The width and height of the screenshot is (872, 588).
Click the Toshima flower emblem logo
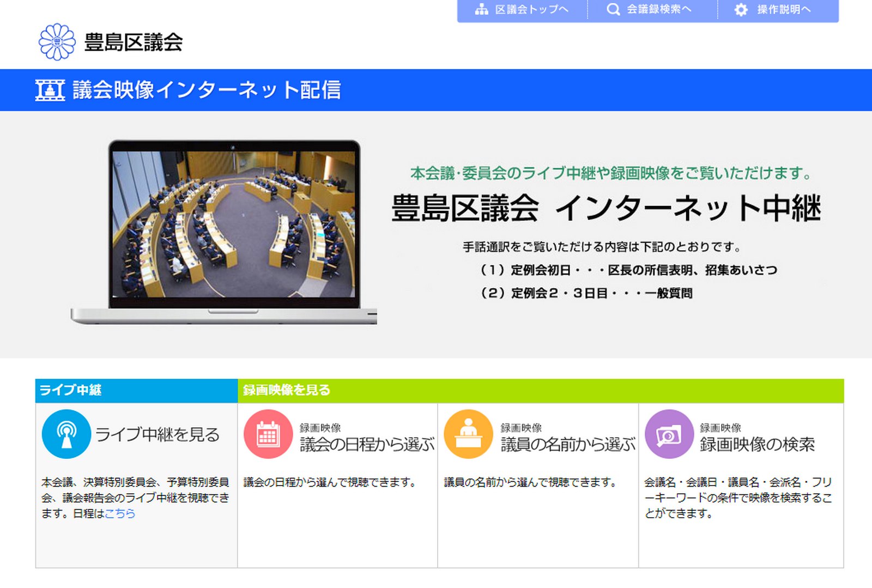coord(57,42)
